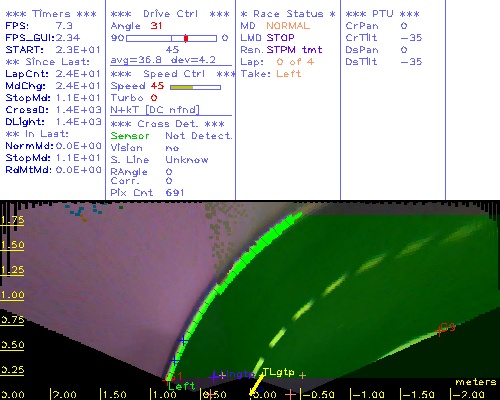Click the Vision 'no' status
This screenshot has width=500, height=400.
tap(172, 148)
